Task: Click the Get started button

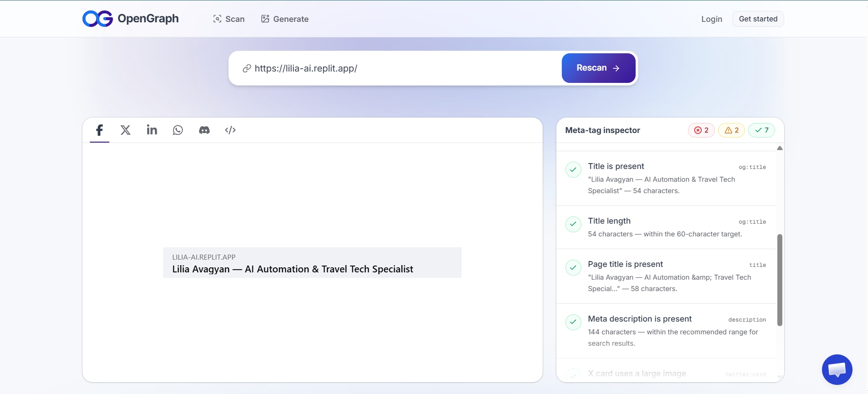Action: tap(758, 19)
